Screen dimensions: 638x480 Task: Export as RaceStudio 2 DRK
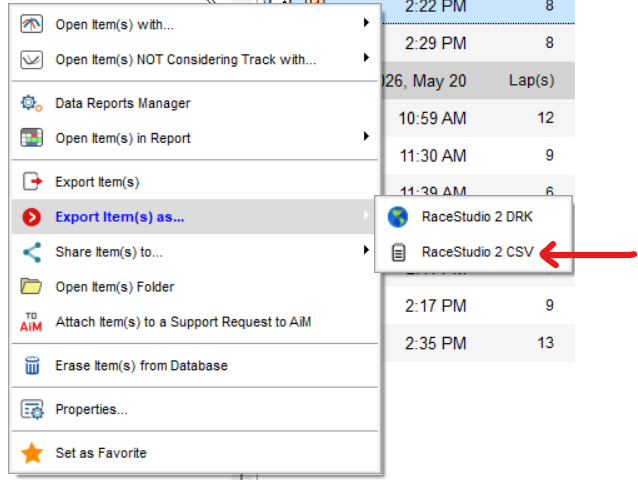pos(474,217)
